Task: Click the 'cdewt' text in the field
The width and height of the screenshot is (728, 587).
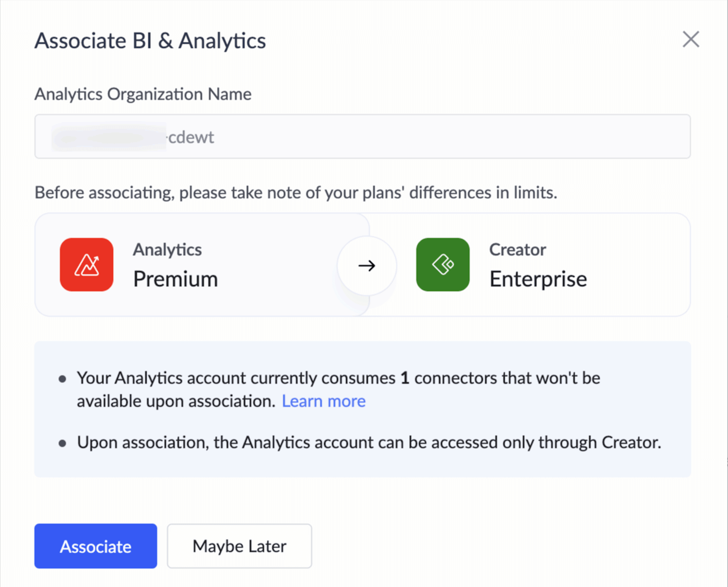Action: [x=191, y=137]
